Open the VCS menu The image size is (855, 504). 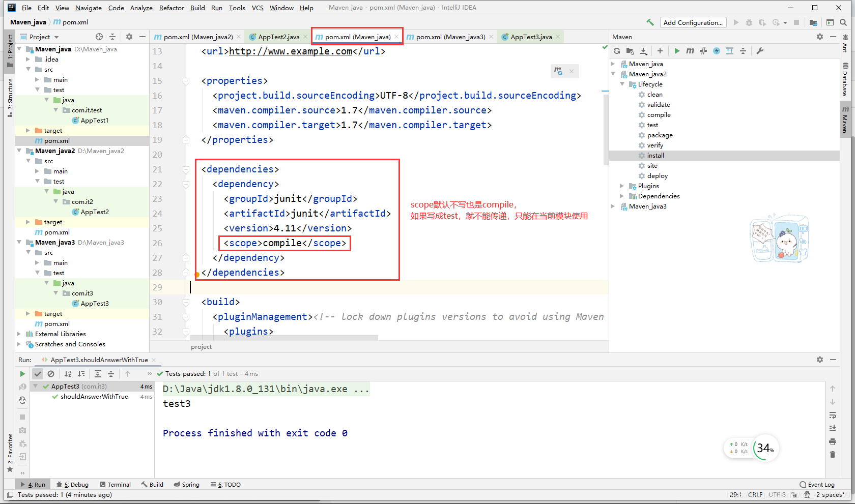coord(258,8)
